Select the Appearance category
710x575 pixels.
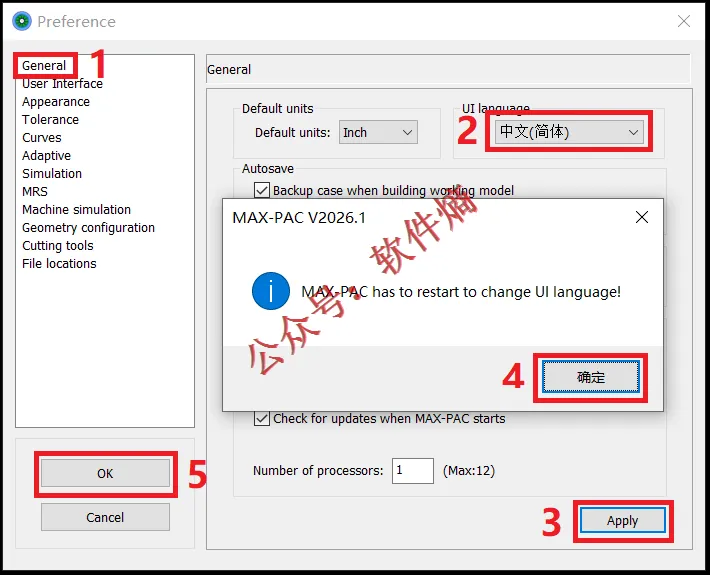pyautogui.click(x=56, y=102)
